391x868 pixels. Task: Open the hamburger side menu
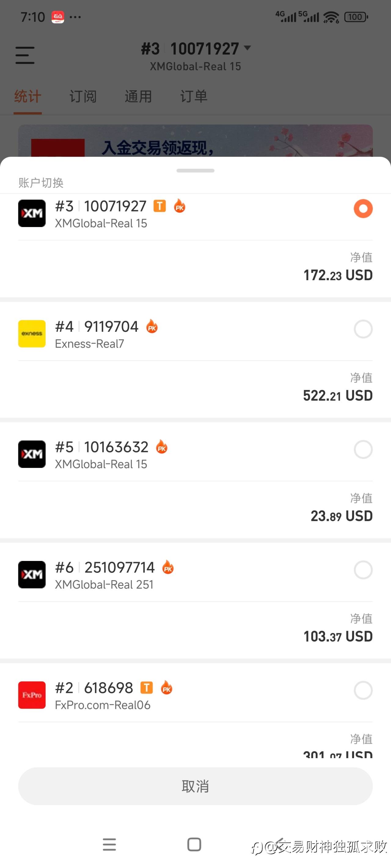coord(25,55)
